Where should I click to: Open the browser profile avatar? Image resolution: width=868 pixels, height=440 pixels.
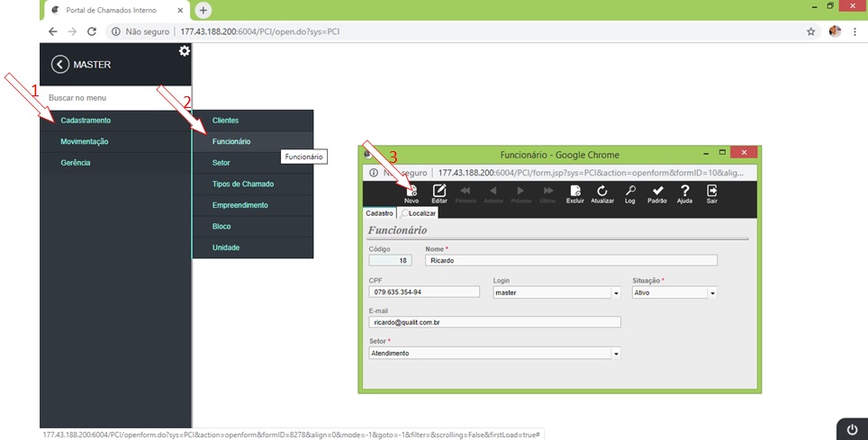835,31
